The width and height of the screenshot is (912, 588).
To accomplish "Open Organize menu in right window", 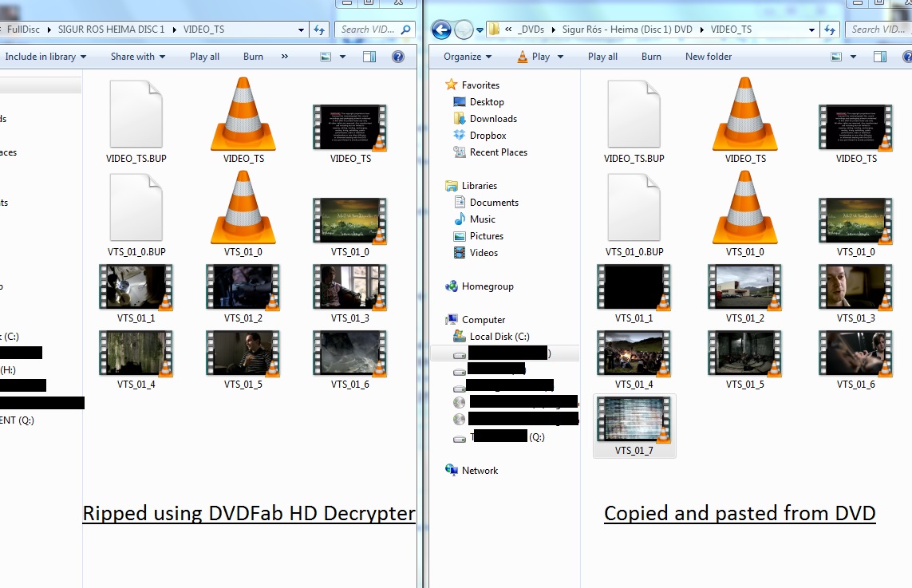I will coord(468,57).
